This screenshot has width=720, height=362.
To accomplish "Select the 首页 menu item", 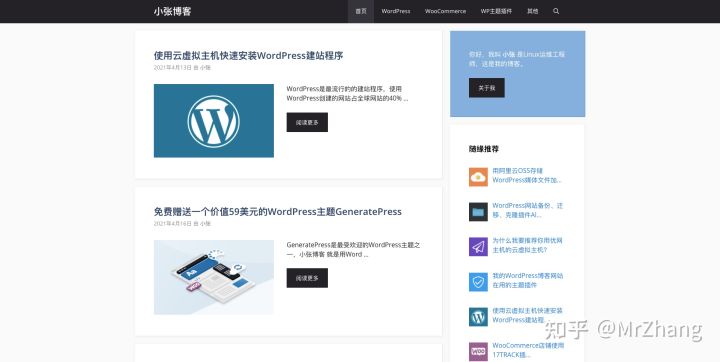I will coord(361,11).
